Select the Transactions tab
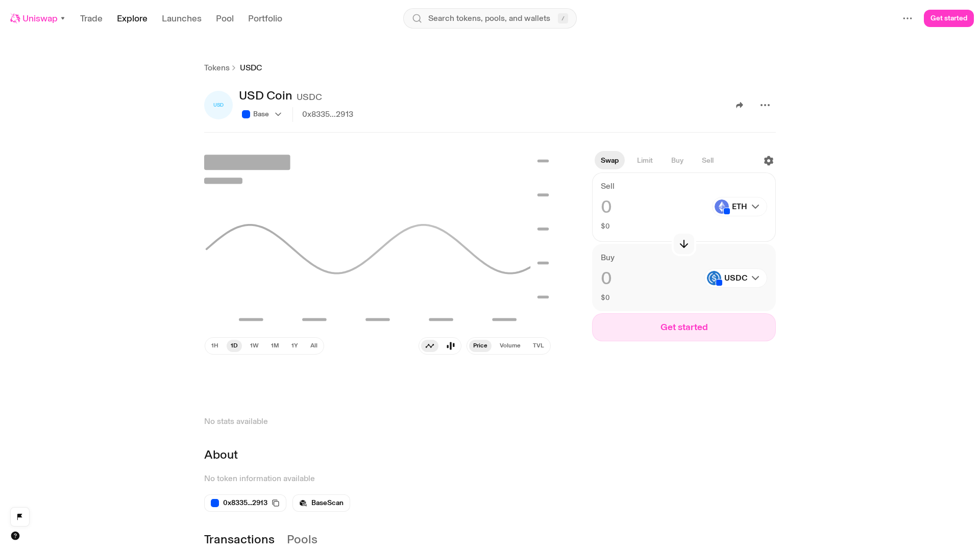The width and height of the screenshot is (980, 551). pos(239,539)
